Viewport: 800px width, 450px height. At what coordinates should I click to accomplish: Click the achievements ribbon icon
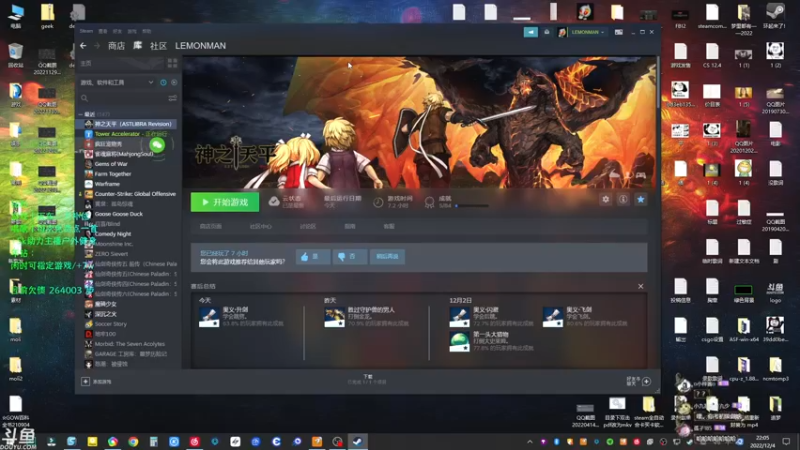coord(430,202)
